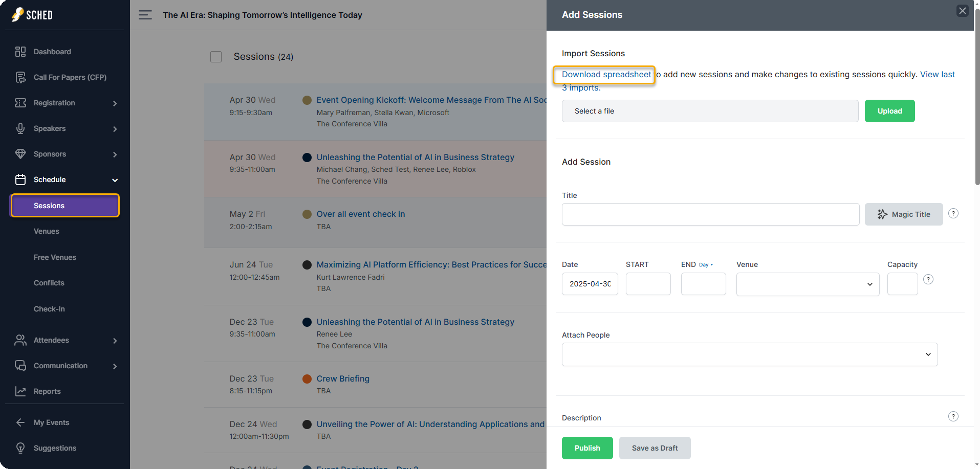Click the Magic Title button label

tap(911, 214)
